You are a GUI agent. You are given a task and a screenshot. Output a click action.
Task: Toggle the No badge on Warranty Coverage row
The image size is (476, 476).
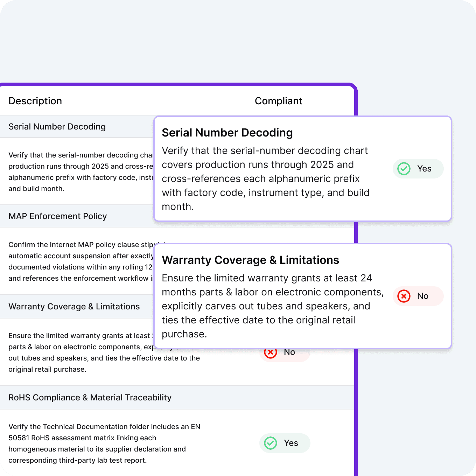pos(418,296)
